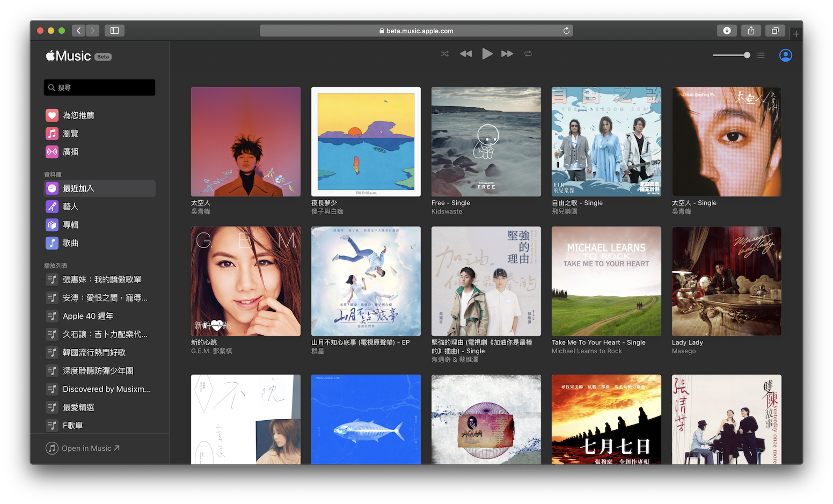Open the 山月不知心底事 EP cover
This screenshot has width=833, height=504.
click(366, 281)
